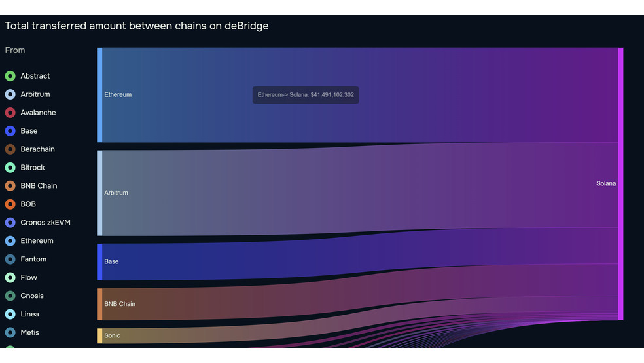Select the BNB Chain legend label
The width and height of the screenshot is (644, 363).
[x=39, y=186]
